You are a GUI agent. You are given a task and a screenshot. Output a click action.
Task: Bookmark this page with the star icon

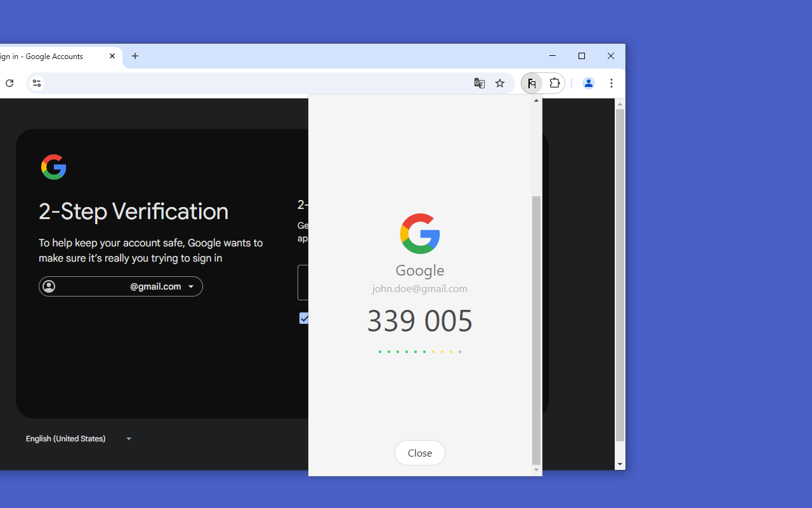click(x=500, y=83)
